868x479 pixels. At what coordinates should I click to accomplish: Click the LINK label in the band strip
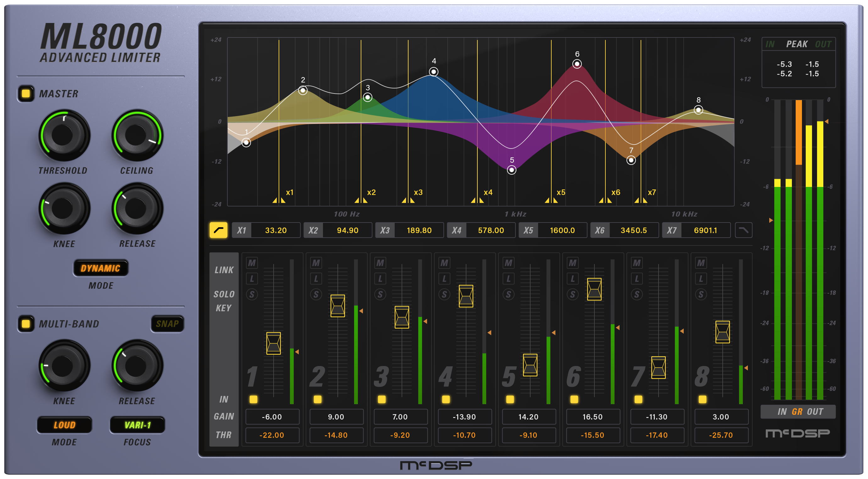(224, 270)
